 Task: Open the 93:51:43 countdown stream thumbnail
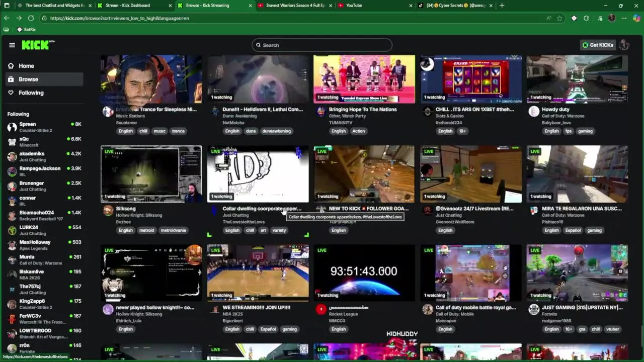coord(364,273)
